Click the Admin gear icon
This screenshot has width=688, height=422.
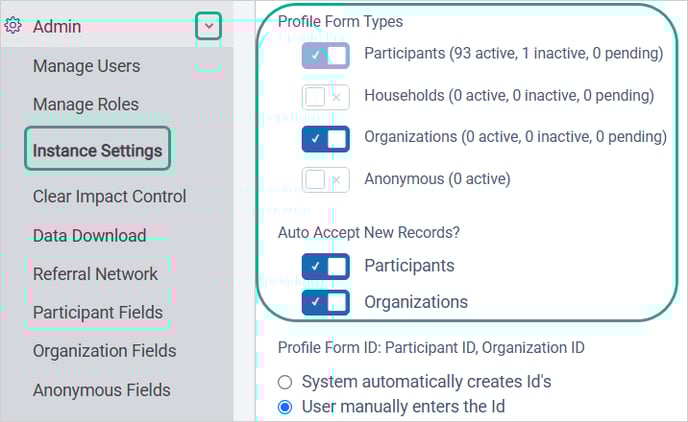13,26
